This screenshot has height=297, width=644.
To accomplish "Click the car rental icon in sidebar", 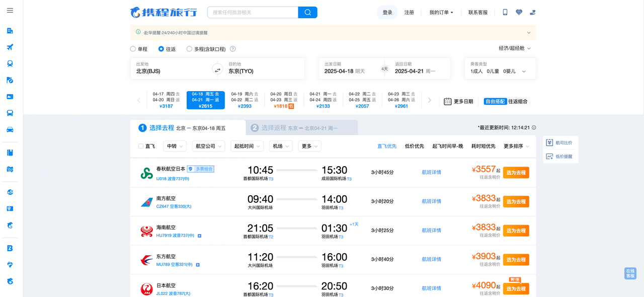I will (x=10, y=130).
